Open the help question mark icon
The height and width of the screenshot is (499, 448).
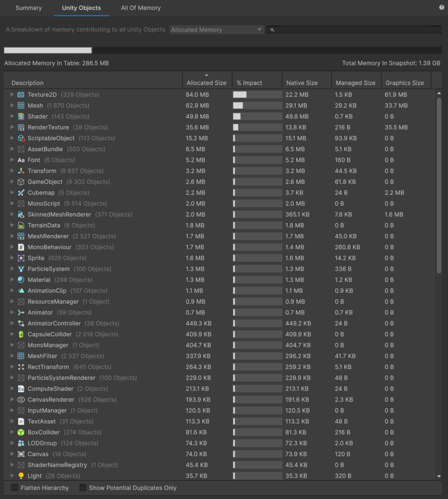coord(442,7)
